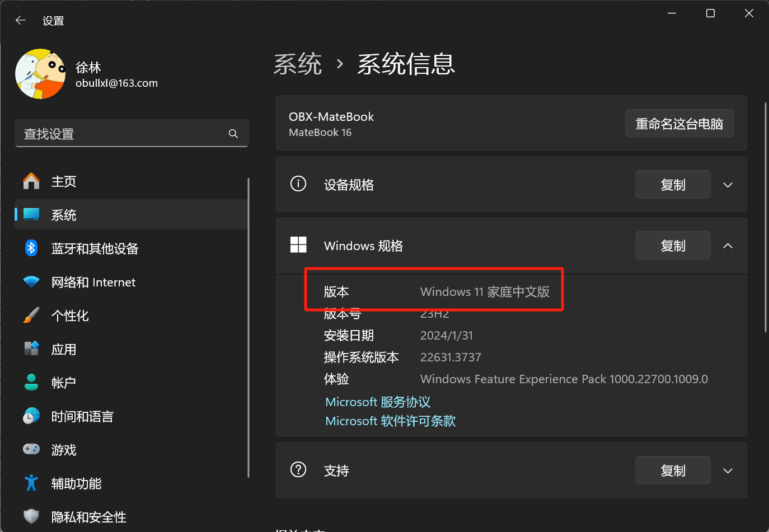
Task: Go to 网络和 Internet settings
Action: pos(131,282)
